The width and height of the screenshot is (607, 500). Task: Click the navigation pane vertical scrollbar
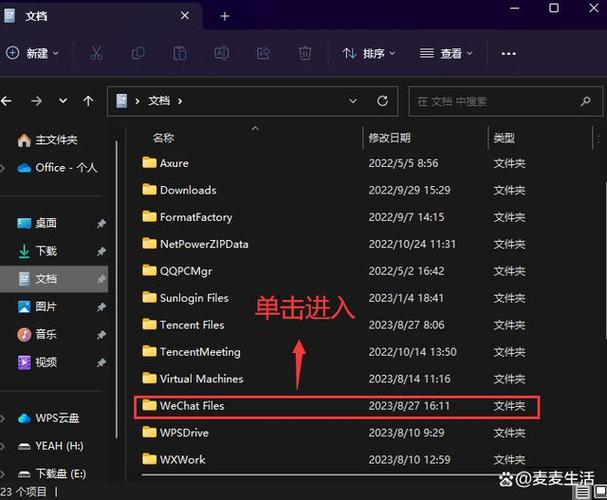pos(116,289)
